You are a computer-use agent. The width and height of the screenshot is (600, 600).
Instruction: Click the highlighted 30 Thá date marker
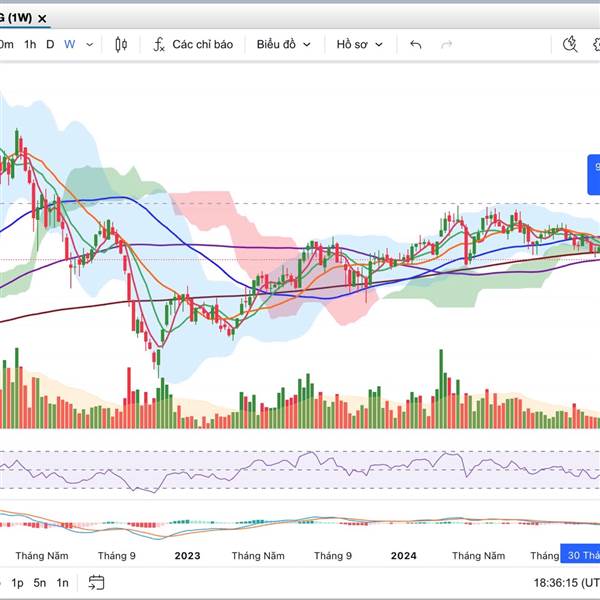tap(580, 555)
